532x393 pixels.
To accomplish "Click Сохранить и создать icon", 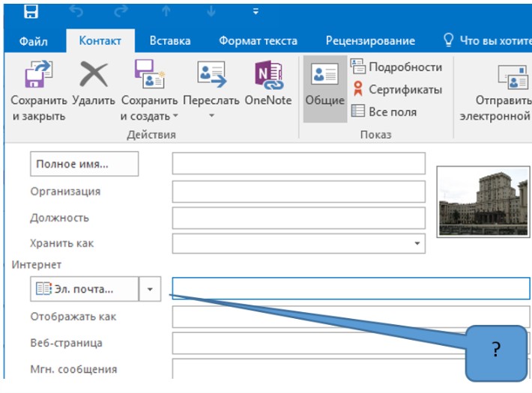I will 149,74.
